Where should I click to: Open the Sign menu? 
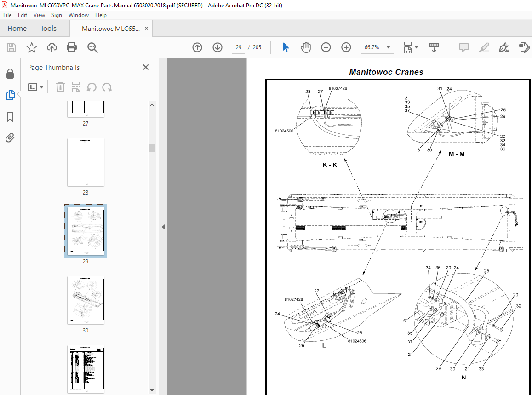(x=57, y=15)
